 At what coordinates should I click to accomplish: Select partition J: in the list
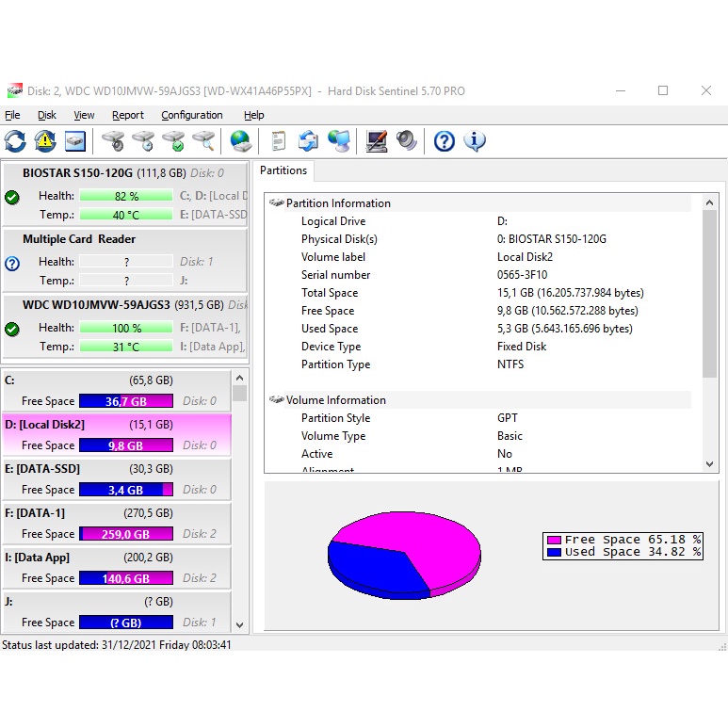(117, 611)
